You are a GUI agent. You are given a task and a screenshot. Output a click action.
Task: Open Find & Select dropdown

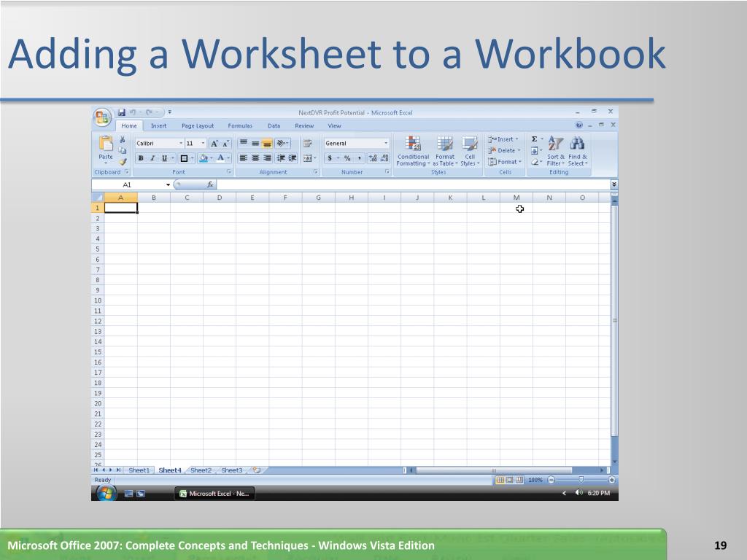pos(578,151)
